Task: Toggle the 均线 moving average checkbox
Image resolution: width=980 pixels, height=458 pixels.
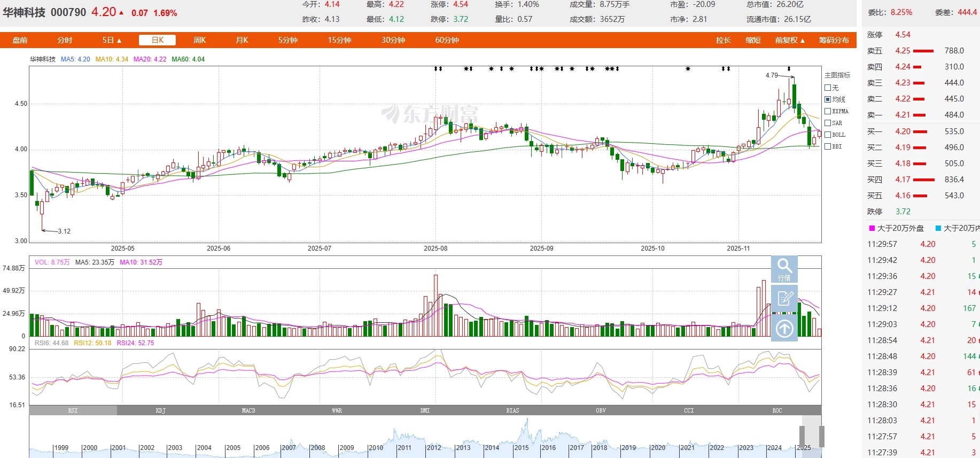Action: (828, 99)
